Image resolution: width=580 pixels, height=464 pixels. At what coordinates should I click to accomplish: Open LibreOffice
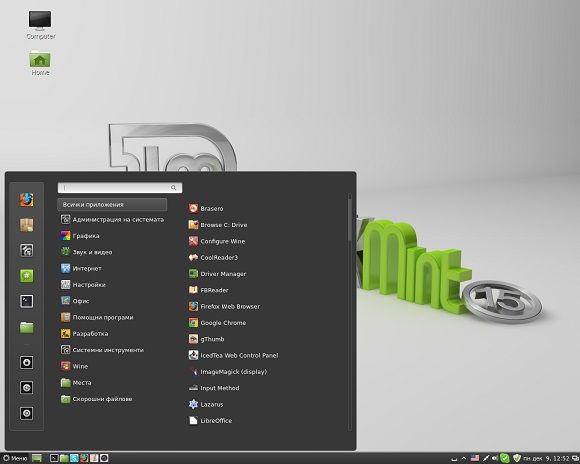pos(210,420)
